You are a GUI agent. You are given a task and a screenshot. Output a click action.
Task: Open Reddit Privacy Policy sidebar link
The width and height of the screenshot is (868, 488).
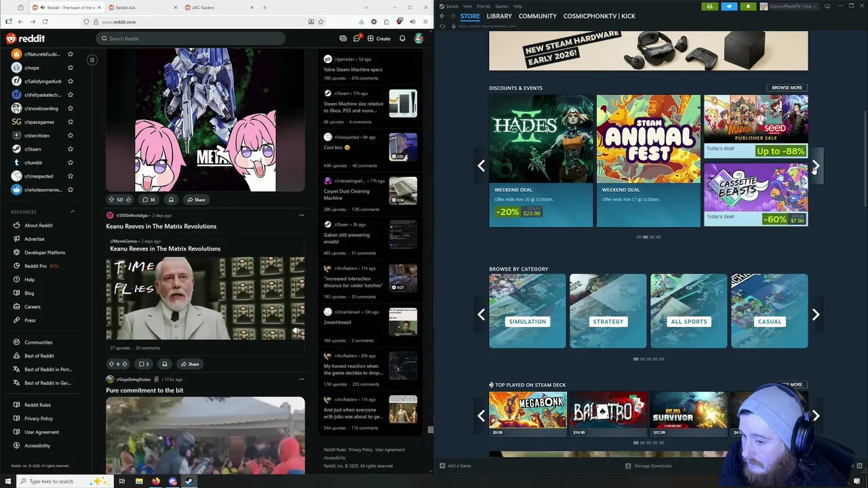pos(39,418)
